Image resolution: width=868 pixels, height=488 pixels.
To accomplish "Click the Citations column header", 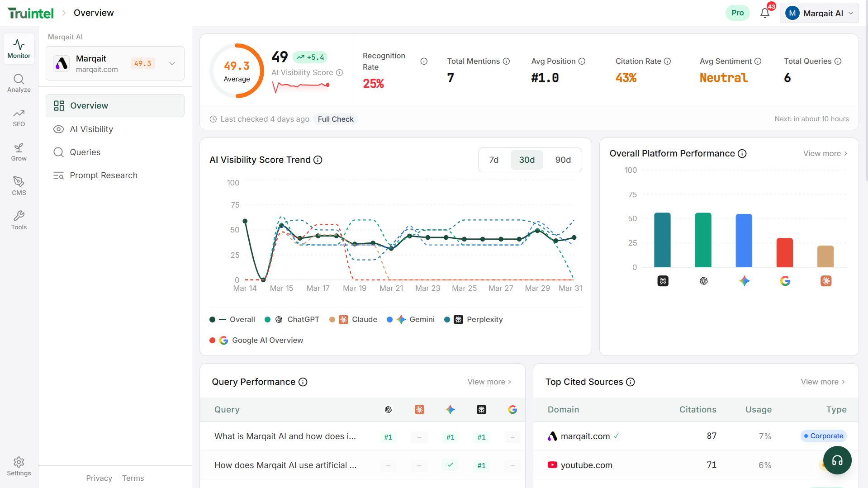I will pos(698,410).
